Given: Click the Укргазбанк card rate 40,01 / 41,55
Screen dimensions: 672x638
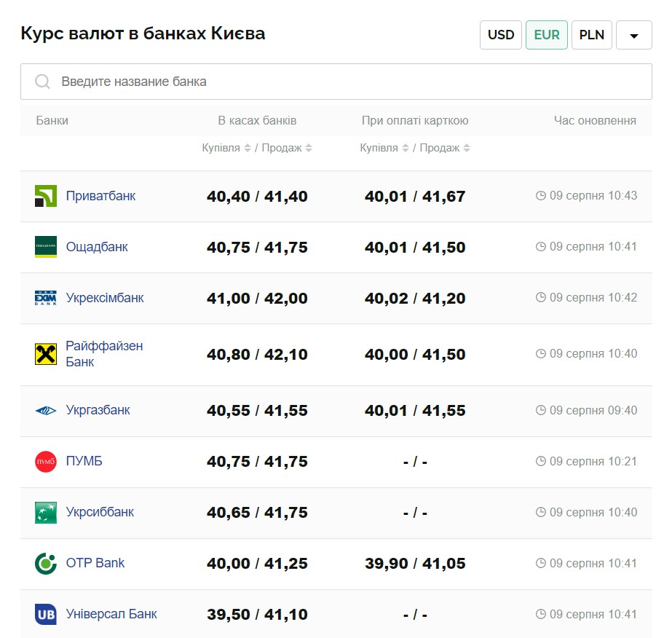Looking at the screenshot, I should (x=415, y=411).
